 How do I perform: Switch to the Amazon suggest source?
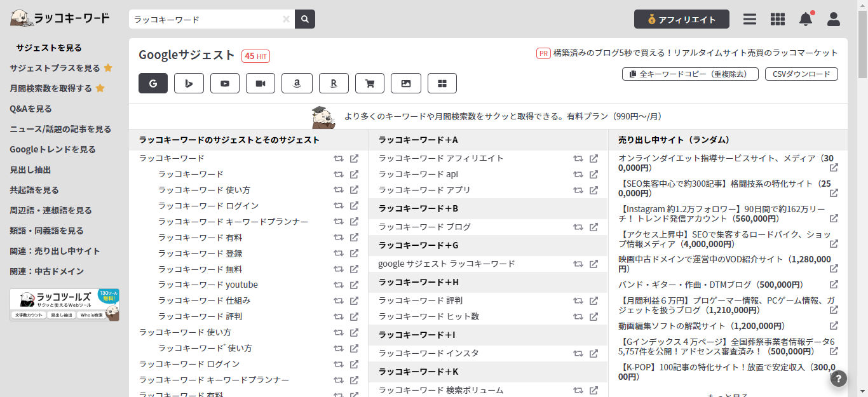click(x=297, y=83)
